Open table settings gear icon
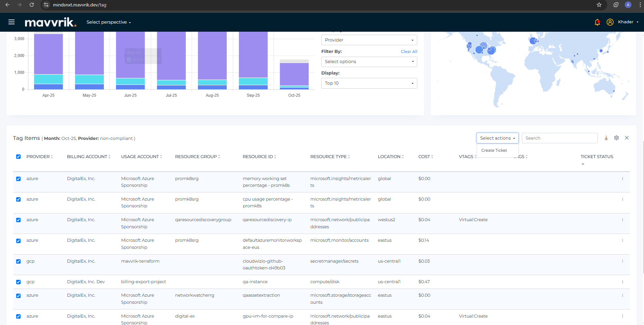This screenshot has width=644, height=325. 616,138
